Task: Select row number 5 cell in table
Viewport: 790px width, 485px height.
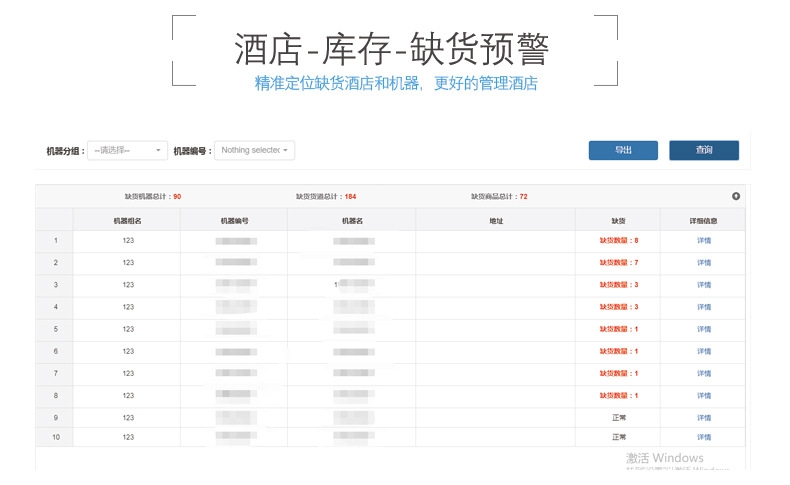Action: pyautogui.click(x=55, y=329)
